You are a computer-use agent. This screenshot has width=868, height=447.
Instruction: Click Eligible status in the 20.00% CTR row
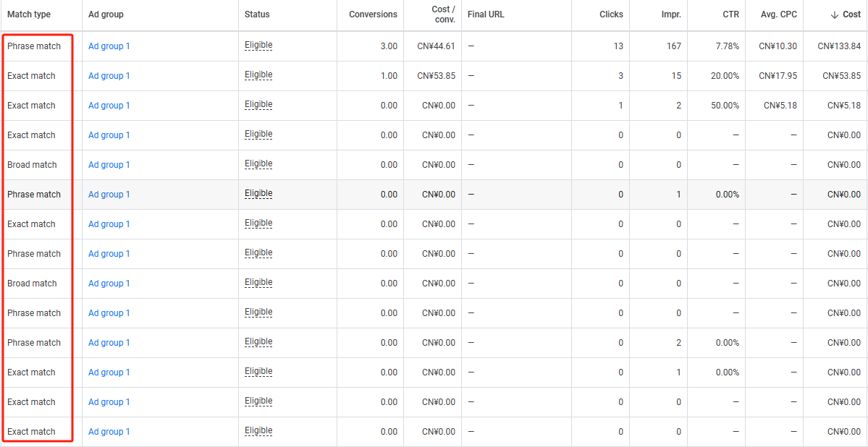point(258,74)
